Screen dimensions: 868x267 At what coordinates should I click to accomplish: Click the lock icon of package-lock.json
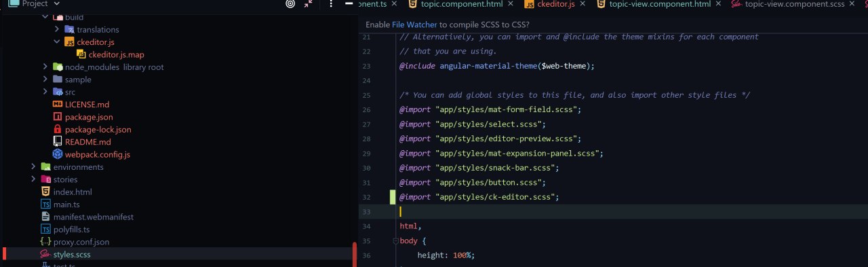tap(58, 129)
